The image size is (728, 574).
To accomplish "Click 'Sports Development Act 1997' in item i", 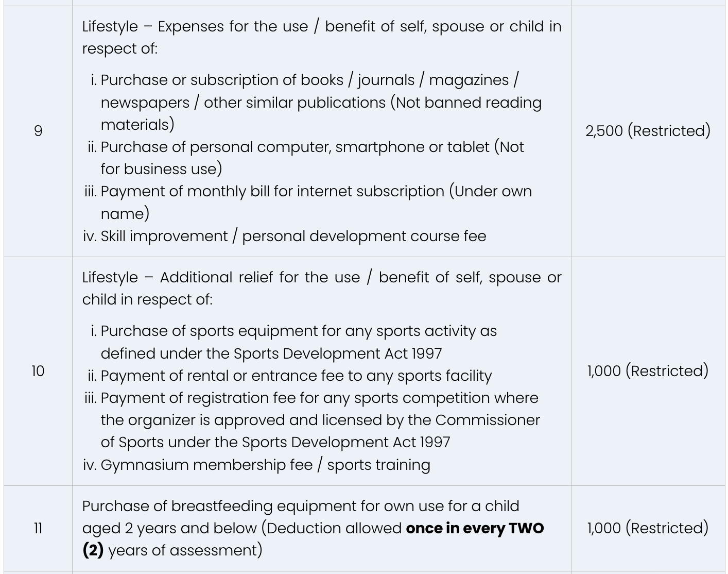I will pos(338,353).
